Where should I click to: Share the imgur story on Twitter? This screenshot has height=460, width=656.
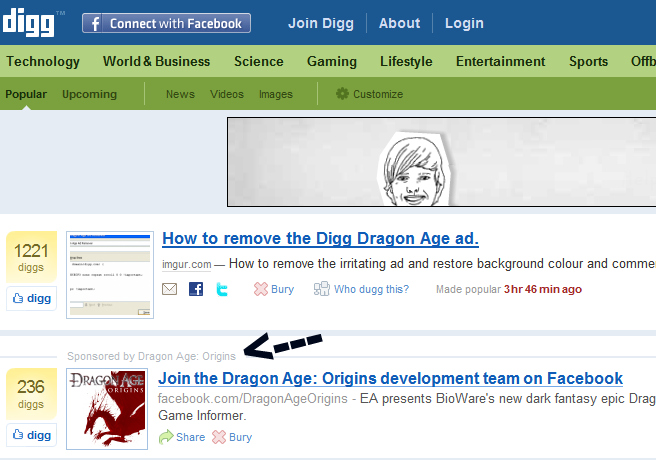click(222, 289)
